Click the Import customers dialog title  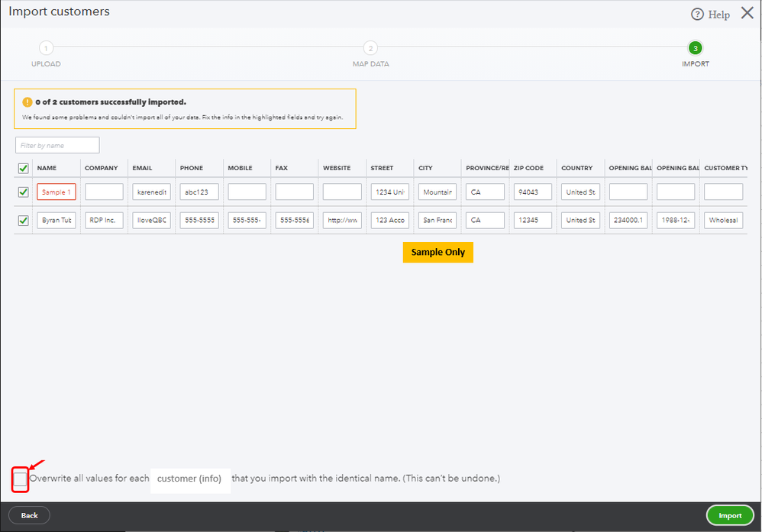[x=60, y=11]
